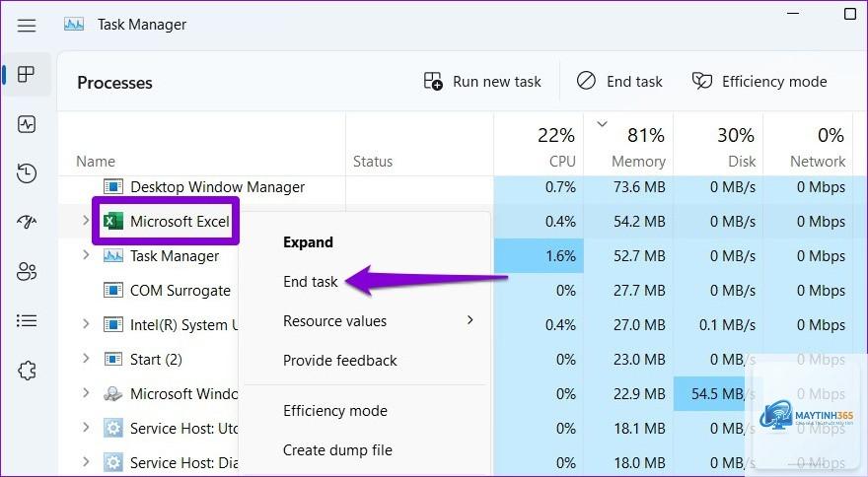Sort by the Status column header
This screenshot has width=868, height=477.
[x=373, y=161]
